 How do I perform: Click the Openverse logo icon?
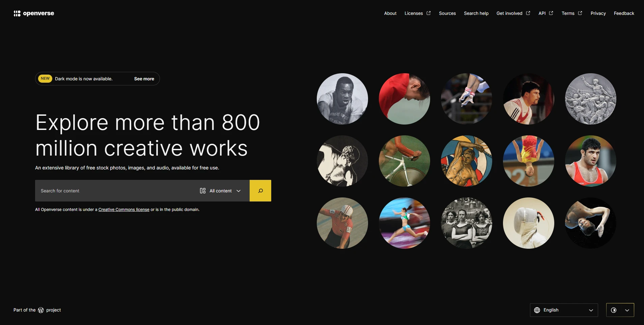pos(17,13)
